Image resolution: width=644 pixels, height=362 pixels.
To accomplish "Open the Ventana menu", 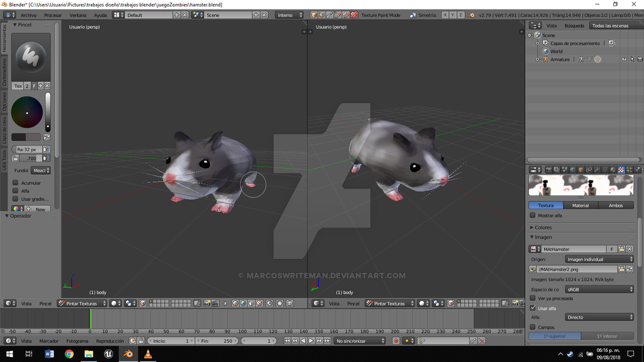I will coord(77,15).
